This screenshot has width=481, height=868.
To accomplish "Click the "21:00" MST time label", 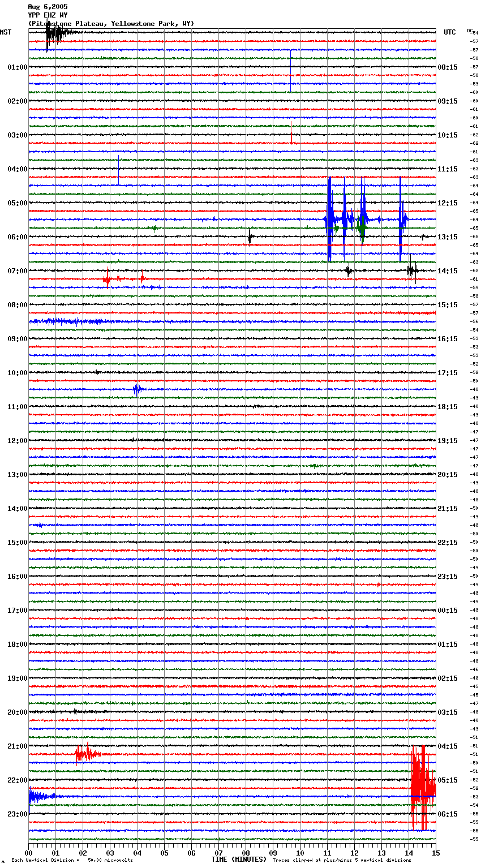I will [x=17, y=746].
